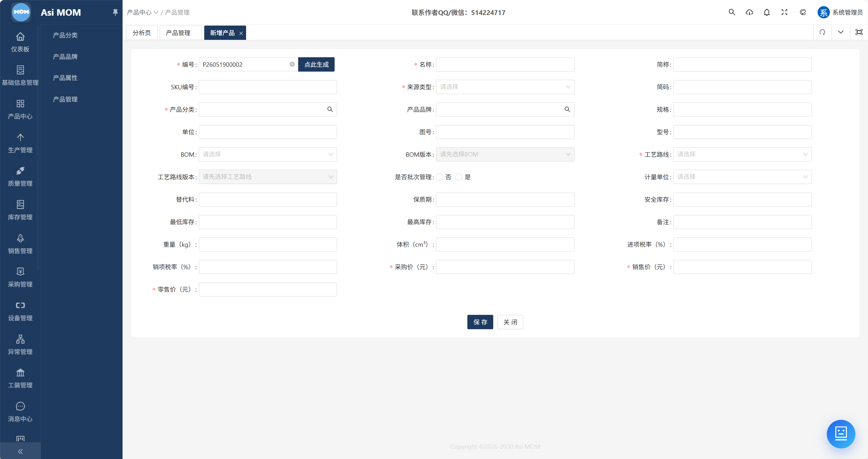Click into the 替代料 input field
868x459 pixels.
pyautogui.click(x=268, y=199)
